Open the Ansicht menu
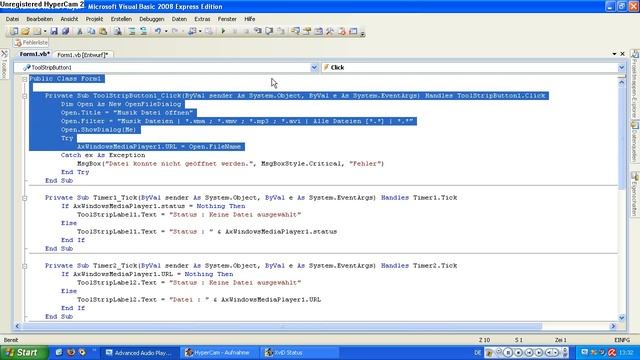The height and width of the screenshot is (360, 640). tap(69, 19)
